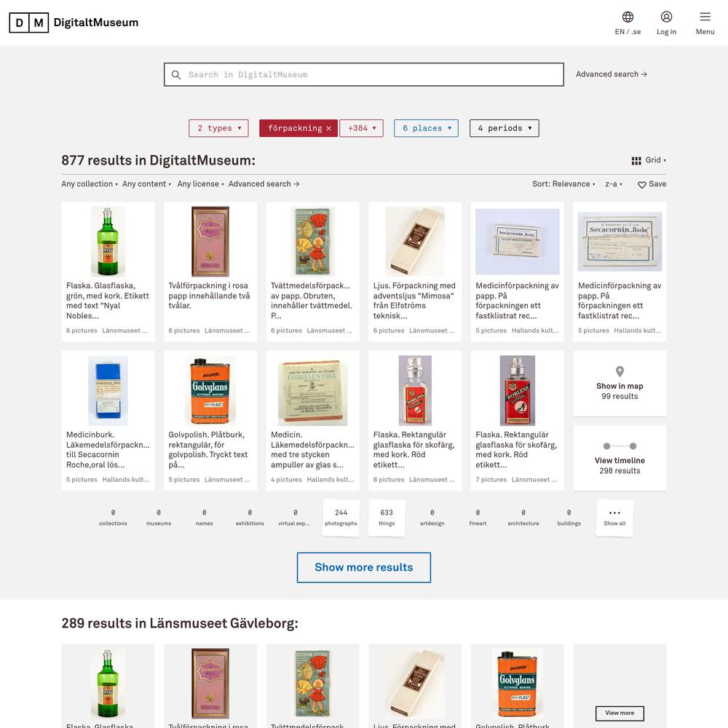Click Show more results button
This screenshot has height=728, width=728.
364,567
